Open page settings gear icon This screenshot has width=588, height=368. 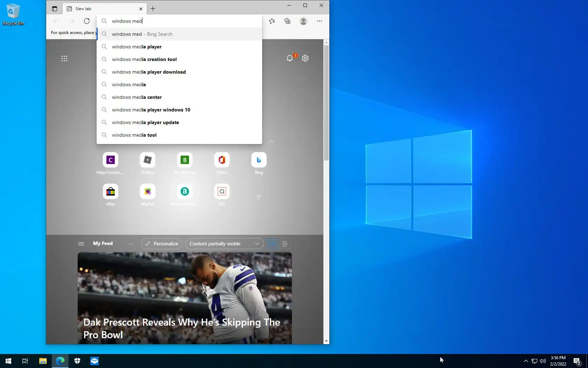point(305,58)
